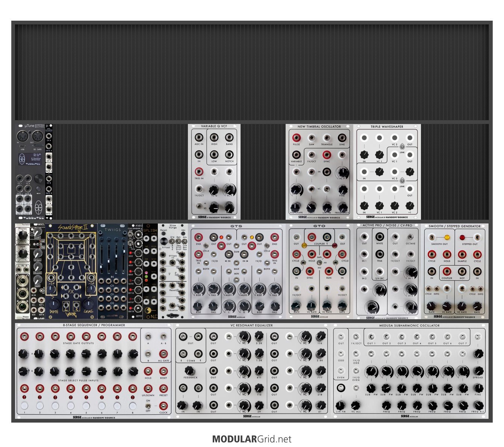Image resolution: width=504 pixels, height=447 pixels.
Task: Click the CLOCK jack on the sequencer
Action: 163,406
